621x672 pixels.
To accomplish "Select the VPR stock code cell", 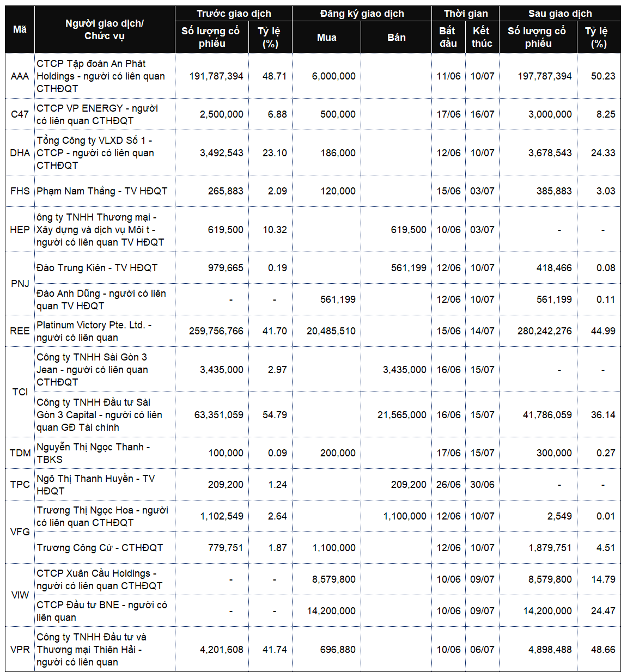I will tap(20, 650).
